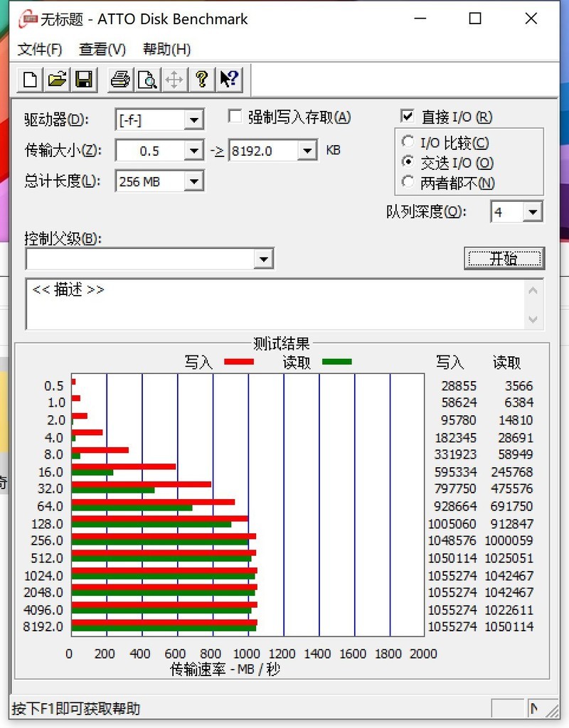Expand the 总计长度 dropdown set to 256 MB
569x728 pixels.
pyautogui.click(x=193, y=181)
